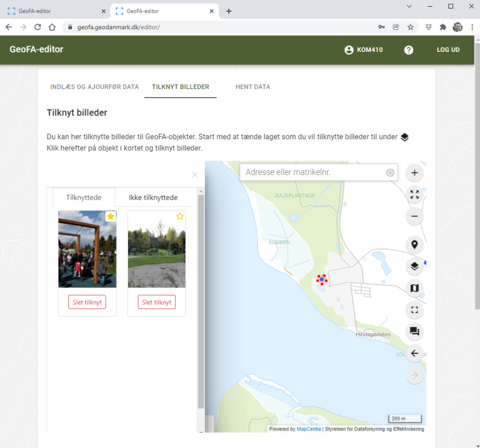Viewport: 480px width, 448px height.
Task: Open the tab search chevron
Action: pyautogui.click(x=409, y=6)
